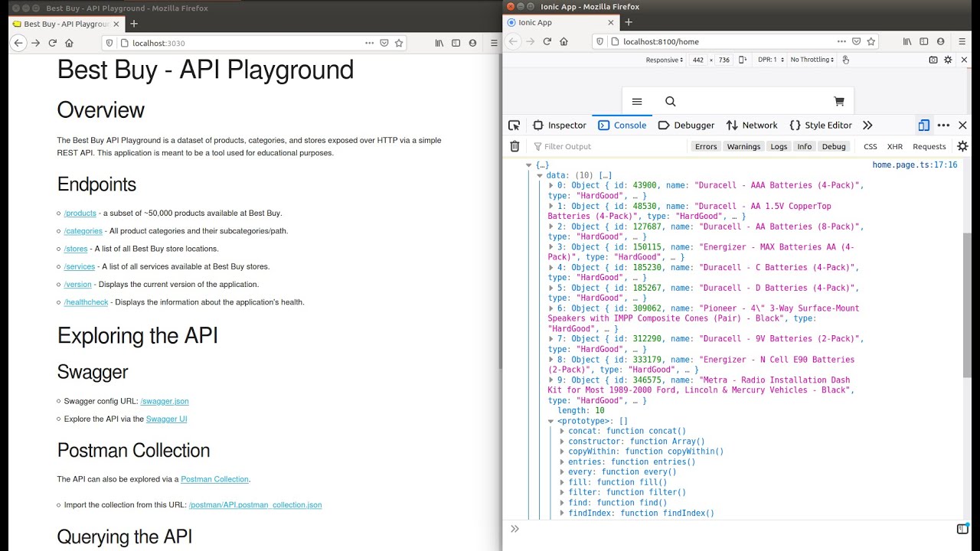Collapse the data: (10) array node
Image resolution: width=980 pixels, height=551 pixels.
point(540,175)
